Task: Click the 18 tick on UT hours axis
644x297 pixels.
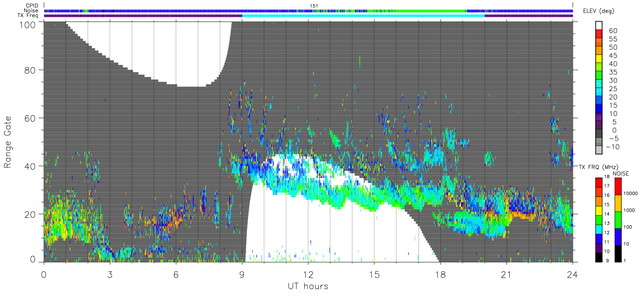Action: point(440,274)
